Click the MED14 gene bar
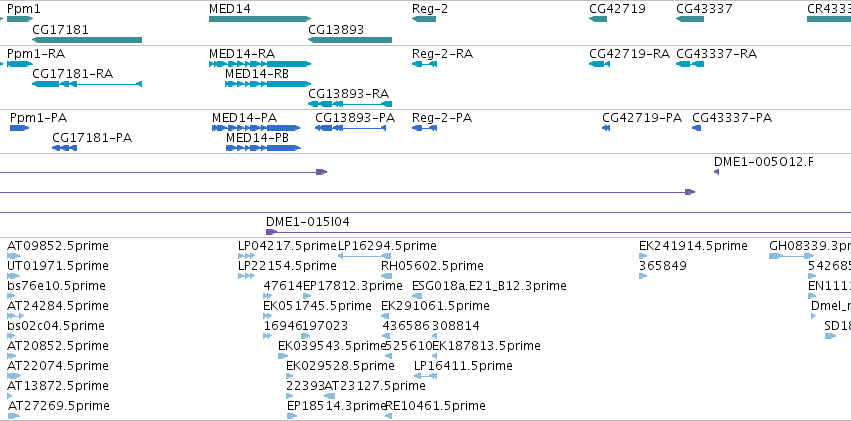851x421 pixels. 259,19
